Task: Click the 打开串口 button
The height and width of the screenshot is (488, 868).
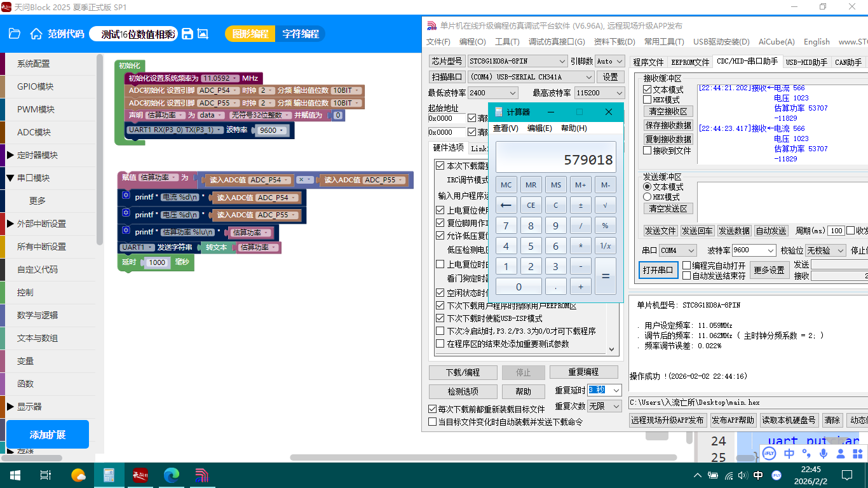Action: point(657,270)
